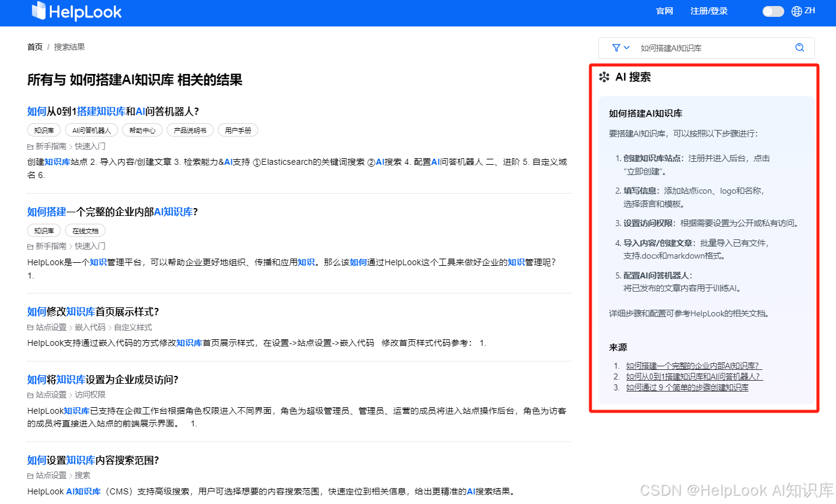Click 搜索结果 breadcrumb
The height and width of the screenshot is (504, 836).
(69, 47)
